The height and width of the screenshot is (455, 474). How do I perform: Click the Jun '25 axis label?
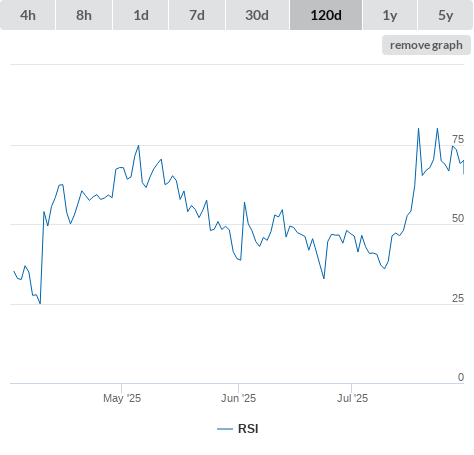[x=238, y=398]
